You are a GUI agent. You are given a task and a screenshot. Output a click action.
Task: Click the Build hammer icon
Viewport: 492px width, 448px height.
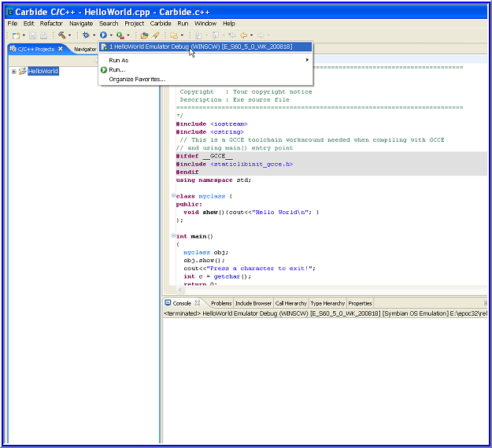click(62, 35)
